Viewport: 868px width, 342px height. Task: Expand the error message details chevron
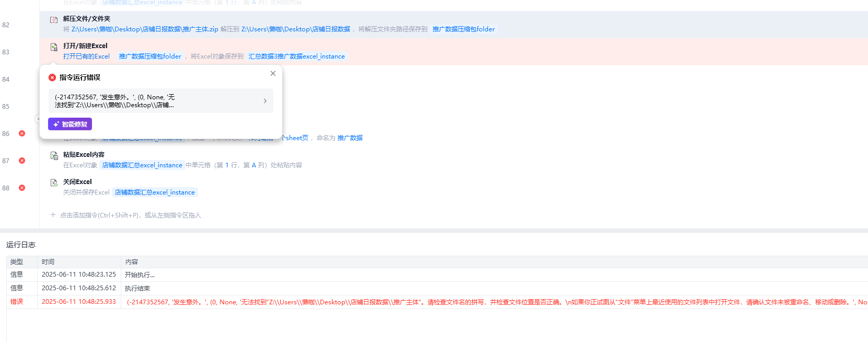265,101
